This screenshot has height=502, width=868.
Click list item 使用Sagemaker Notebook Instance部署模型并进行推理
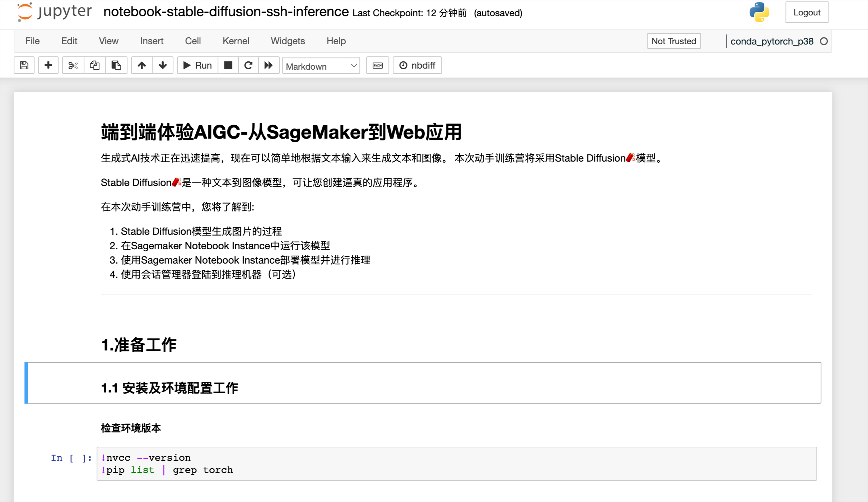click(246, 260)
